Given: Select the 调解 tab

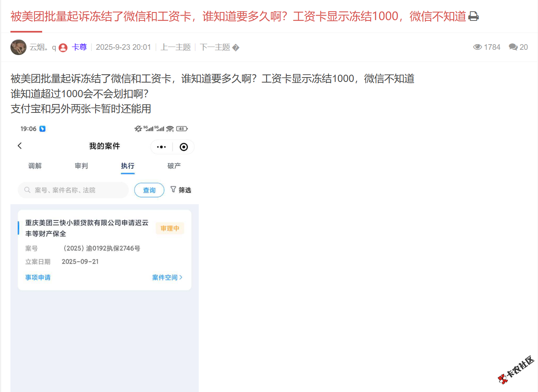Looking at the screenshot, I should pyautogui.click(x=35, y=166).
